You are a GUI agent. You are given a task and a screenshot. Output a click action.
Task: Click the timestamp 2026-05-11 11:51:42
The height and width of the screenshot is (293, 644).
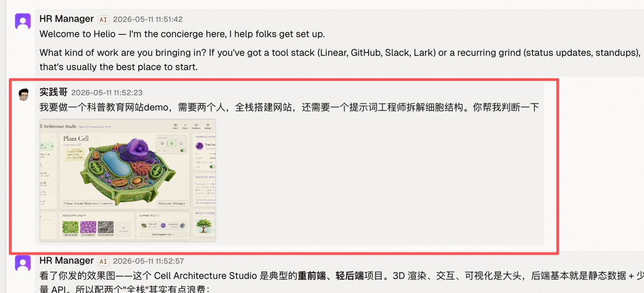coord(148,20)
